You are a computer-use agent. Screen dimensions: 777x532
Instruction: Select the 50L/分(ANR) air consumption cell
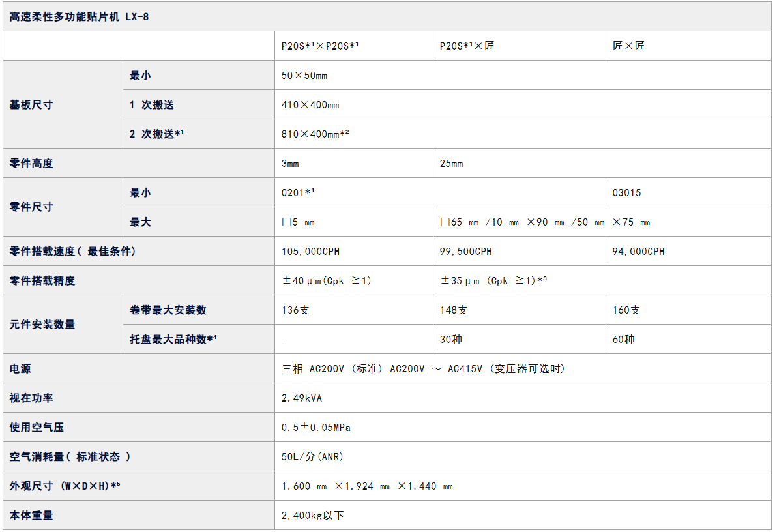[x=312, y=457]
